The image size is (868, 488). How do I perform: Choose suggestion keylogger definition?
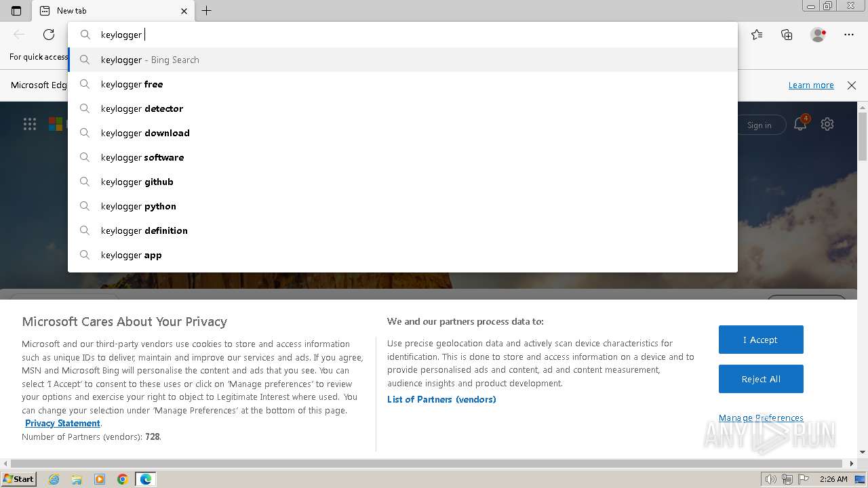click(x=403, y=230)
